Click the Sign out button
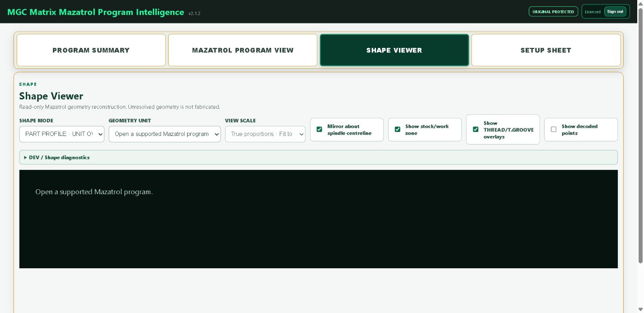 (615, 12)
